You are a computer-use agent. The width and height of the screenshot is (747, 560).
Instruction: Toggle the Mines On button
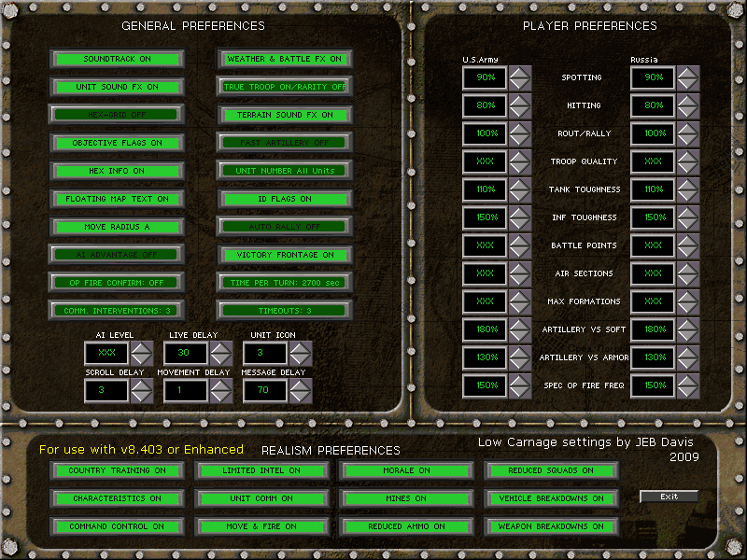(406, 498)
